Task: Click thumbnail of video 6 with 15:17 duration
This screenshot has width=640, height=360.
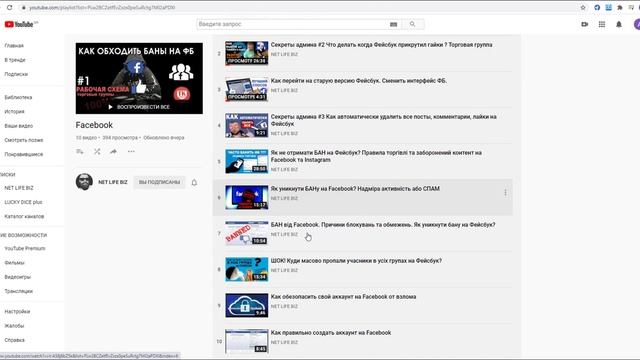Action: (x=247, y=197)
